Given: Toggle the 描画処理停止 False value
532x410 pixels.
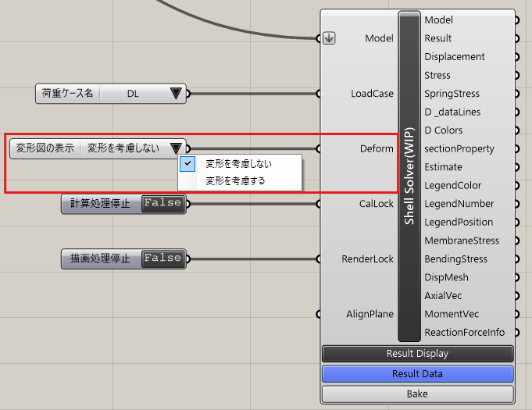Looking at the screenshot, I should (x=162, y=258).
